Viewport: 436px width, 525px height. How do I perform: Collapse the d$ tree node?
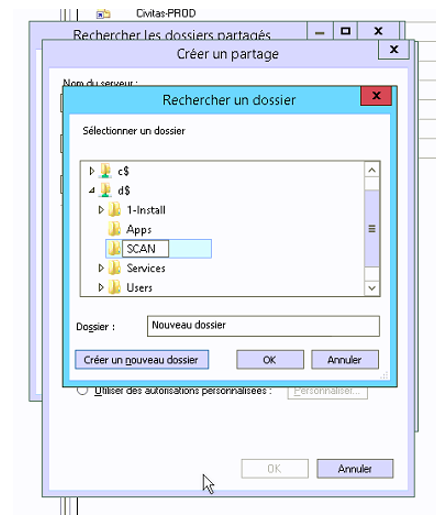[92, 191]
